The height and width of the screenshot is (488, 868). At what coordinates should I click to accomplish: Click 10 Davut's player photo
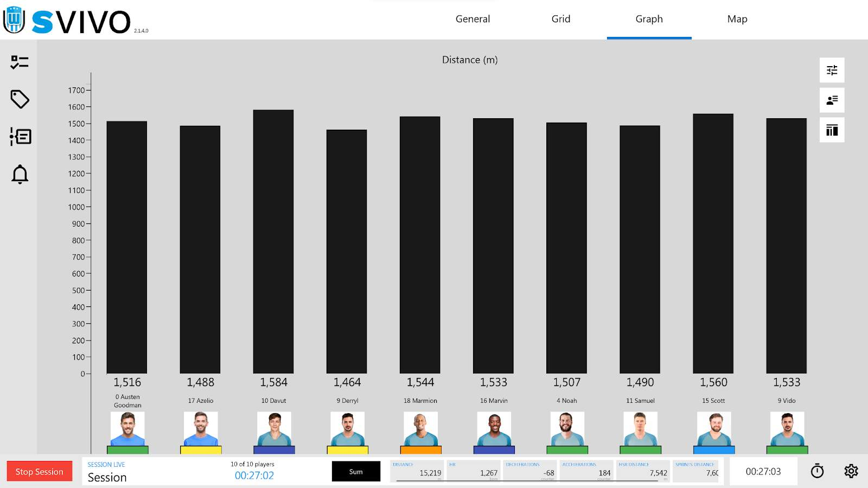pos(274,429)
